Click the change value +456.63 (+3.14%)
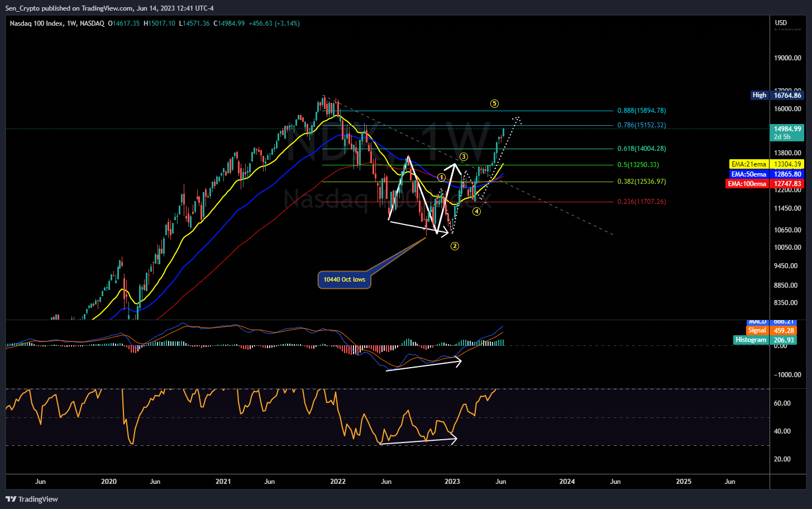The image size is (812, 509). pos(274,23)
